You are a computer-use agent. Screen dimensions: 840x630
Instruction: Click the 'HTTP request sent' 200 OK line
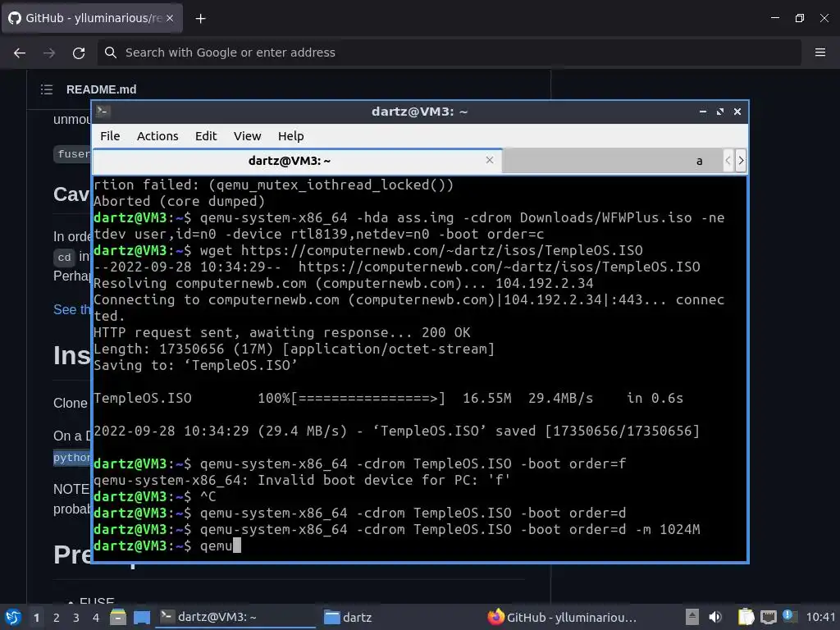pyautogui.click(x=282, y=333)
